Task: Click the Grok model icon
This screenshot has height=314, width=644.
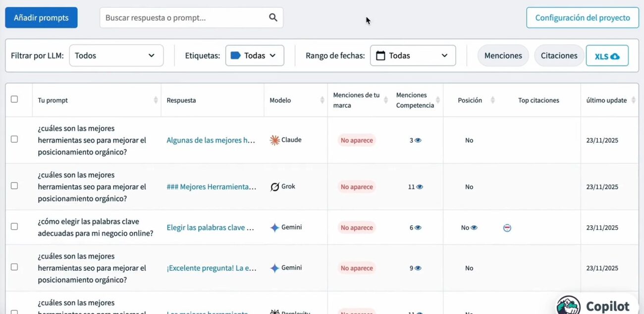Action: (274, 187)
